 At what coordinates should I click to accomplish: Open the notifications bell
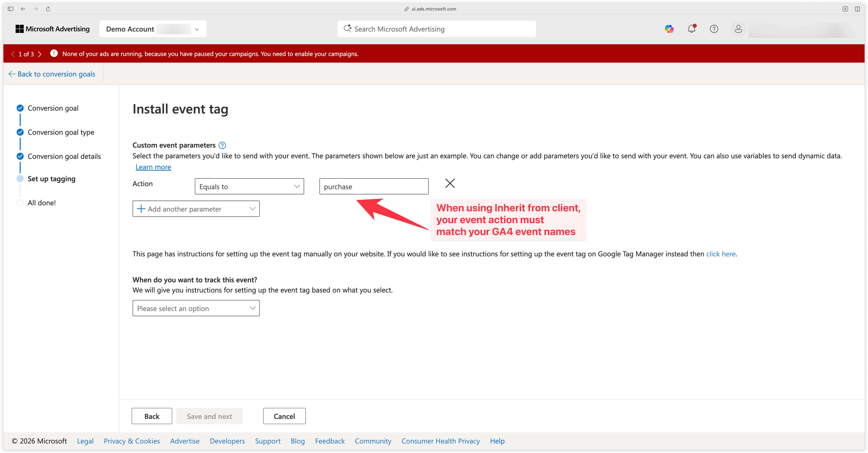click(x=692, y=29)
